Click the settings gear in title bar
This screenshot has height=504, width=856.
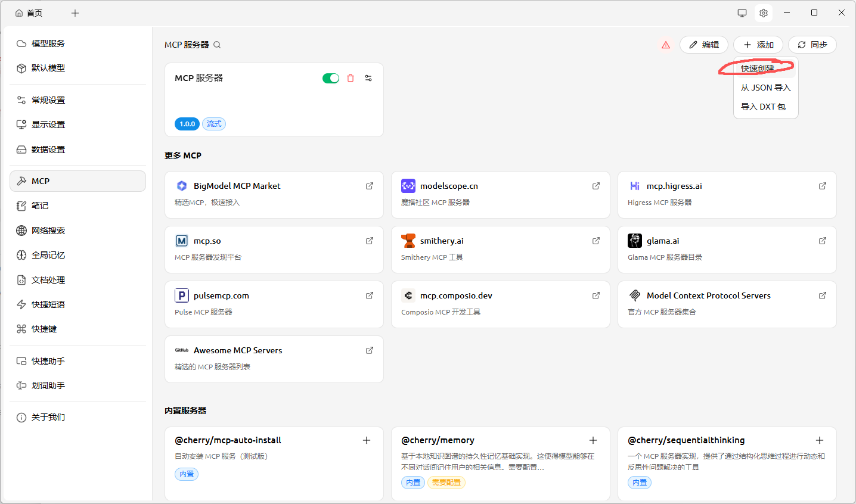[x=764, y=13]
